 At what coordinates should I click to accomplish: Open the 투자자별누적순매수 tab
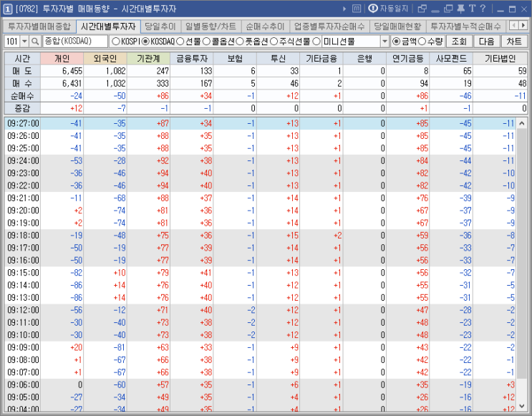(x=466, y=26)
